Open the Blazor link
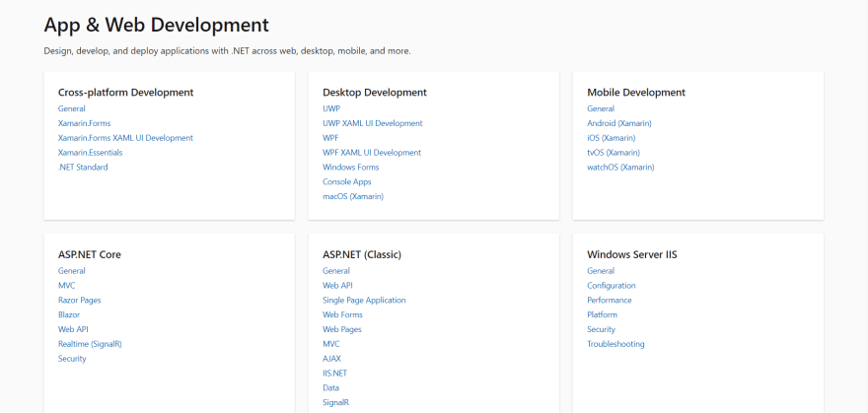This screenshot has height=413, width=868. tap(69, 314)
